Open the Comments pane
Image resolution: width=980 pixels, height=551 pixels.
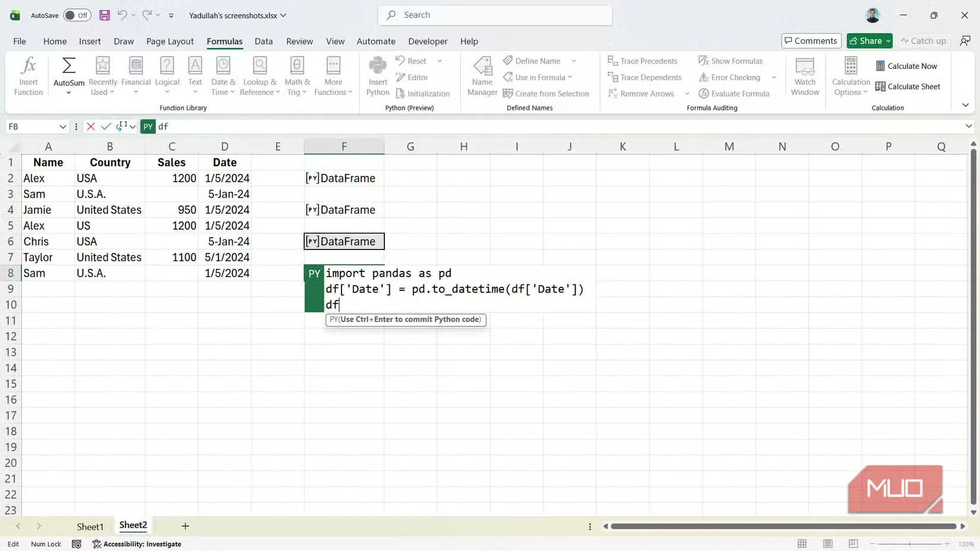[811, 40]
